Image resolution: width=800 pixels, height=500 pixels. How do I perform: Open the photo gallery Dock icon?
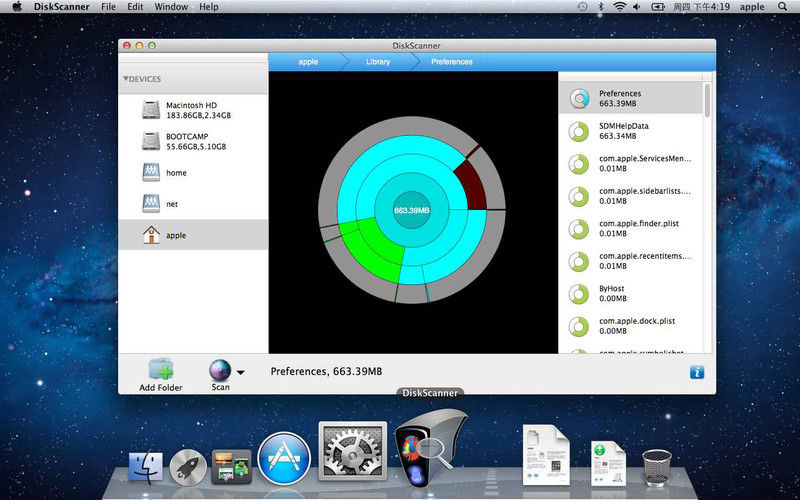232,467
